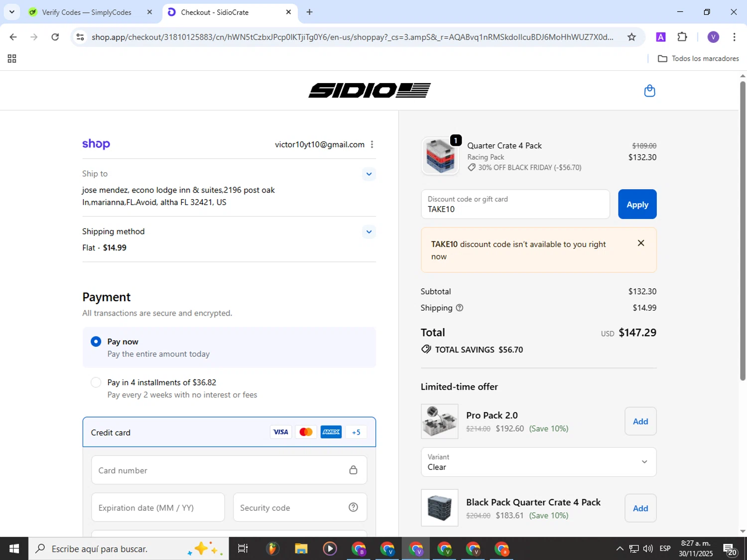The height and width of the screenshot is (560, 747).
Task: Add Black Pack Quarter Crate 4 Pack
Action: point(640,508)
